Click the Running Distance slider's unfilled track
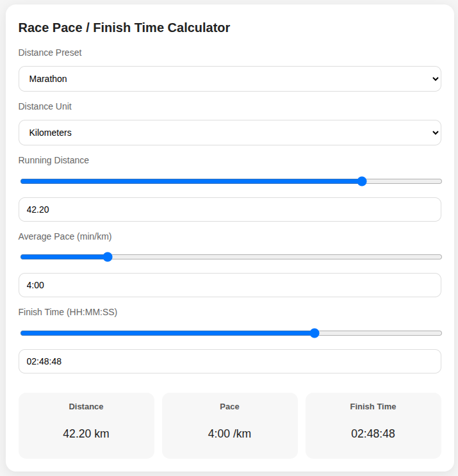Viewport: 458px width, 476px height. coord(404,181)
